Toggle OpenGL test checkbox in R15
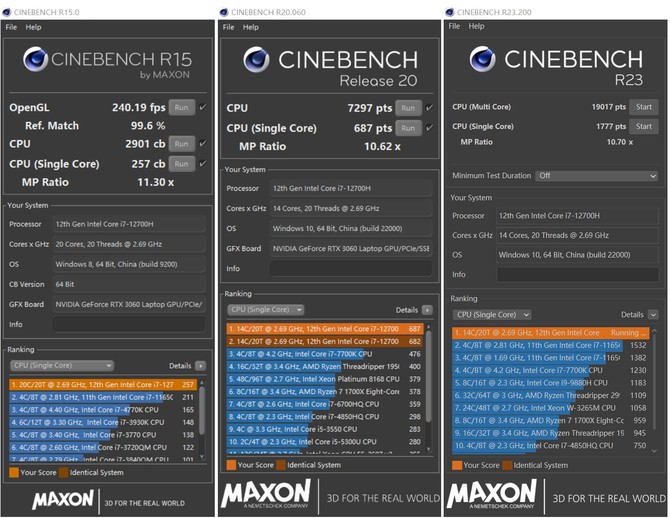670x518 pixels. [x=203, y=107]
